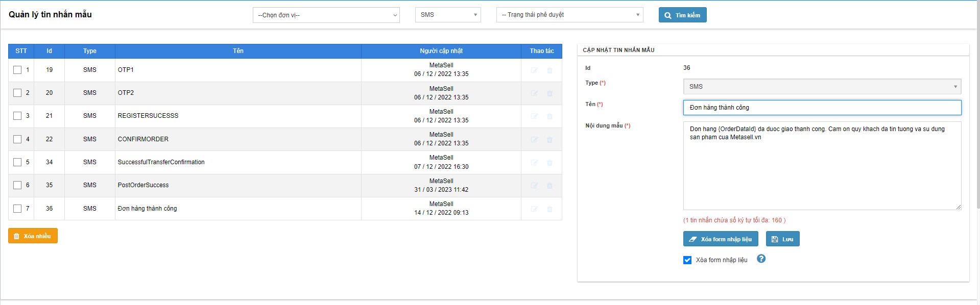The image size is (980, 305).
Task: Uncheck the Xóa form nhập liệu checkbox
Action: click(x=687, y=260)
